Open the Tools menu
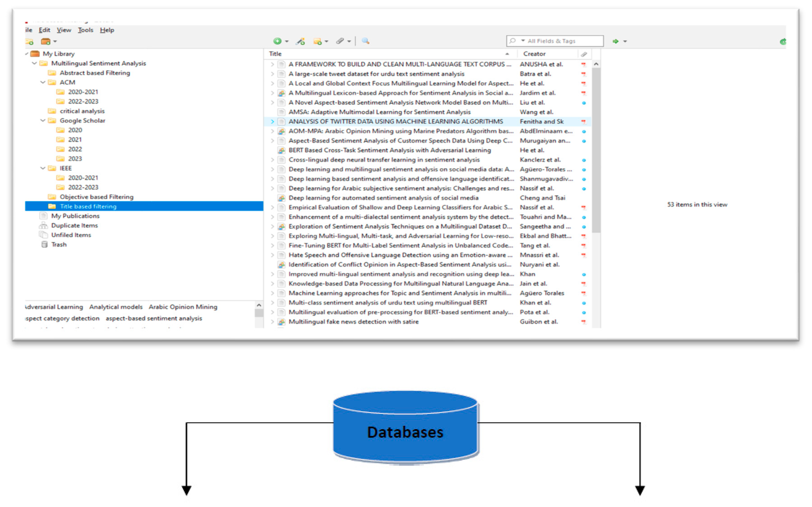Viewport: 812px width, 507px height. point(85,30)
